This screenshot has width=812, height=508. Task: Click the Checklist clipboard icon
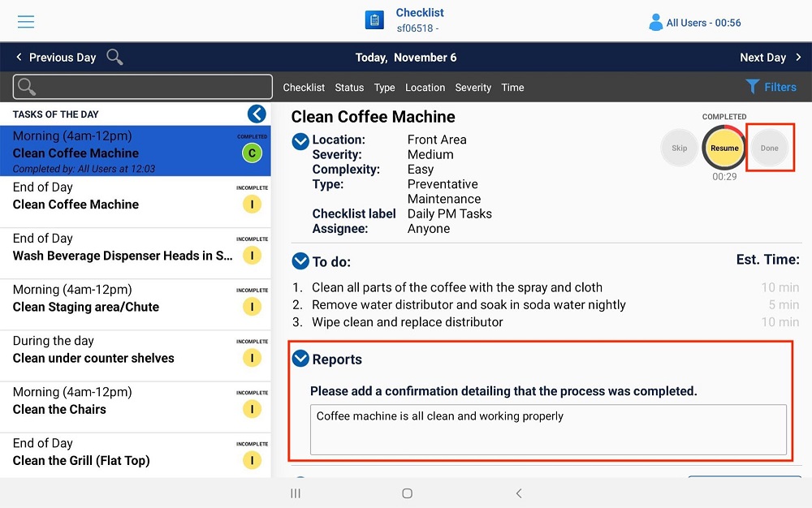374,21
